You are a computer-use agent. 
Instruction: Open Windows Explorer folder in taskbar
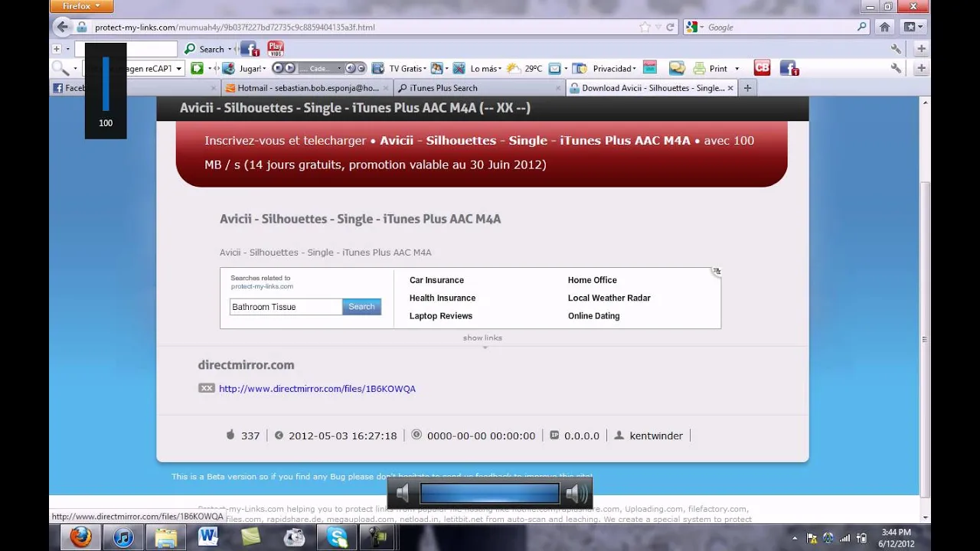[166, 538]
